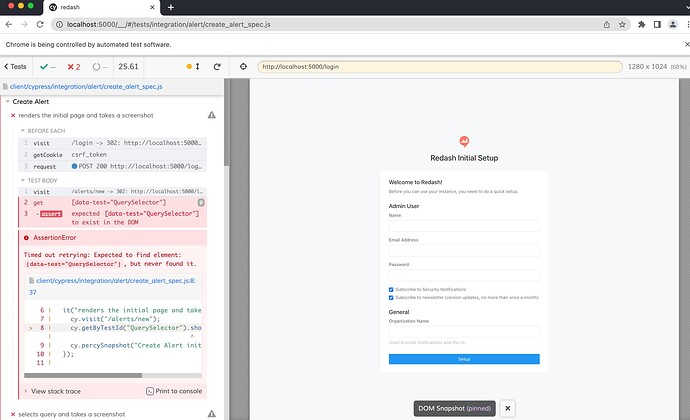This screenshot has width=690, height=420.
Task: Collapse the BEFORE EACH section
Action: coord(43,131)
